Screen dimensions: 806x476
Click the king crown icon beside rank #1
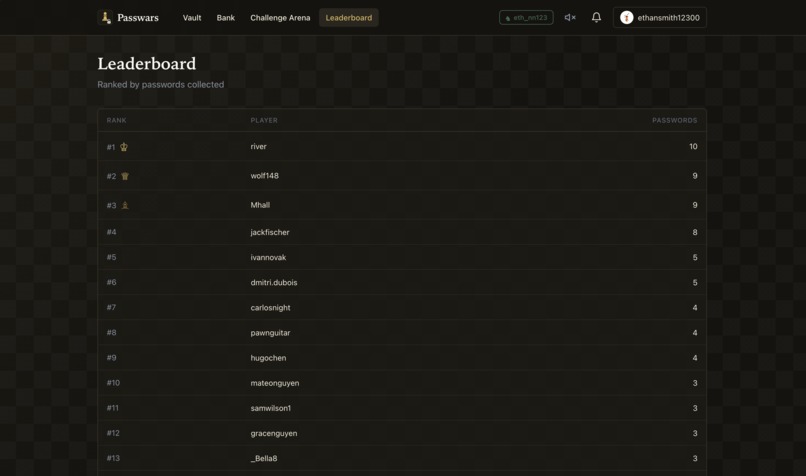point(124,147)
